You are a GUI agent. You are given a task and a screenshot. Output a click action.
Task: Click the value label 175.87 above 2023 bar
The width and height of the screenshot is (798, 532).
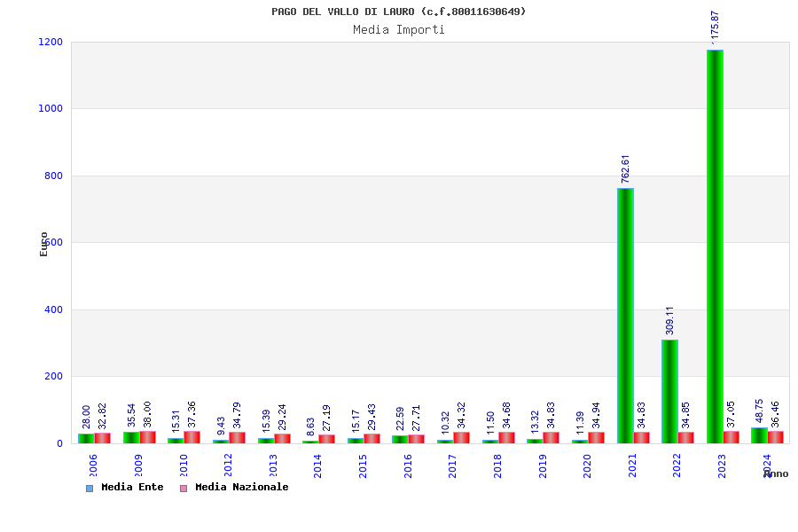point(715,27)
